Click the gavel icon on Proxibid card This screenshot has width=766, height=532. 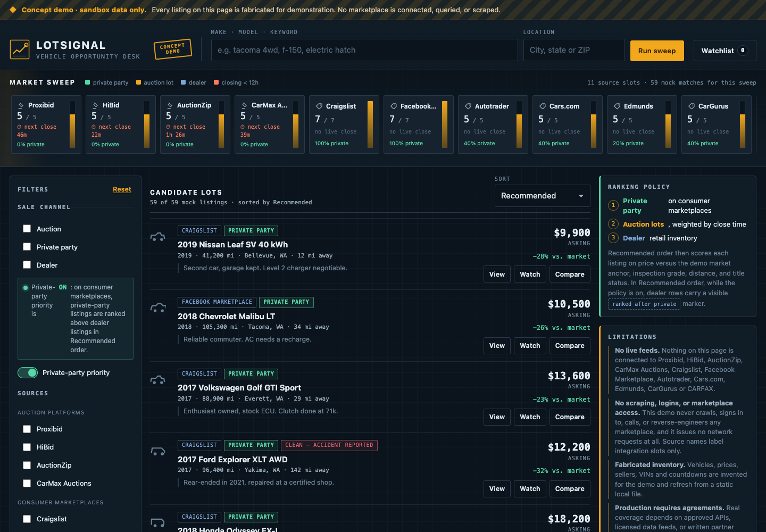point(21,105)
